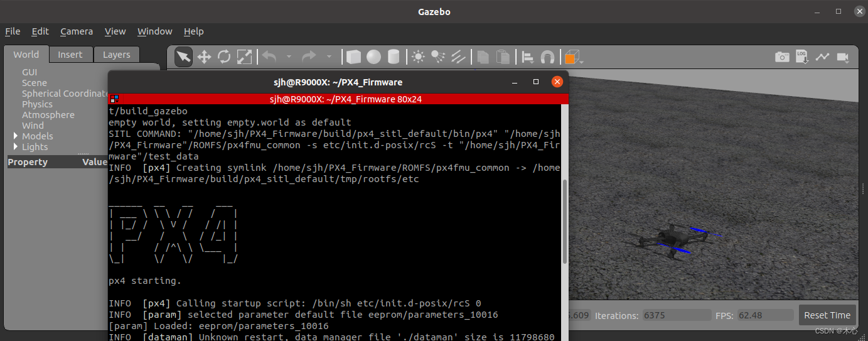
Task: Take a screenshot with camera icon
Action: [782, 57]
